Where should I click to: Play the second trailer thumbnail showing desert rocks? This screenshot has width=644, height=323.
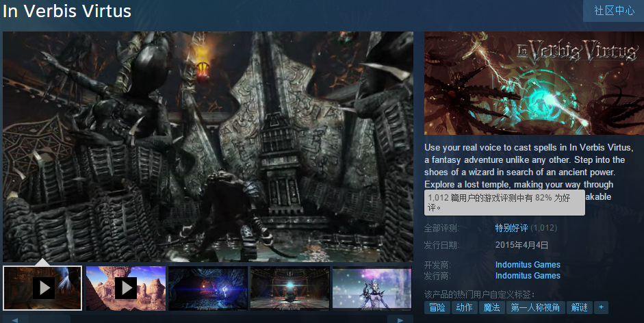coord(126,288)
